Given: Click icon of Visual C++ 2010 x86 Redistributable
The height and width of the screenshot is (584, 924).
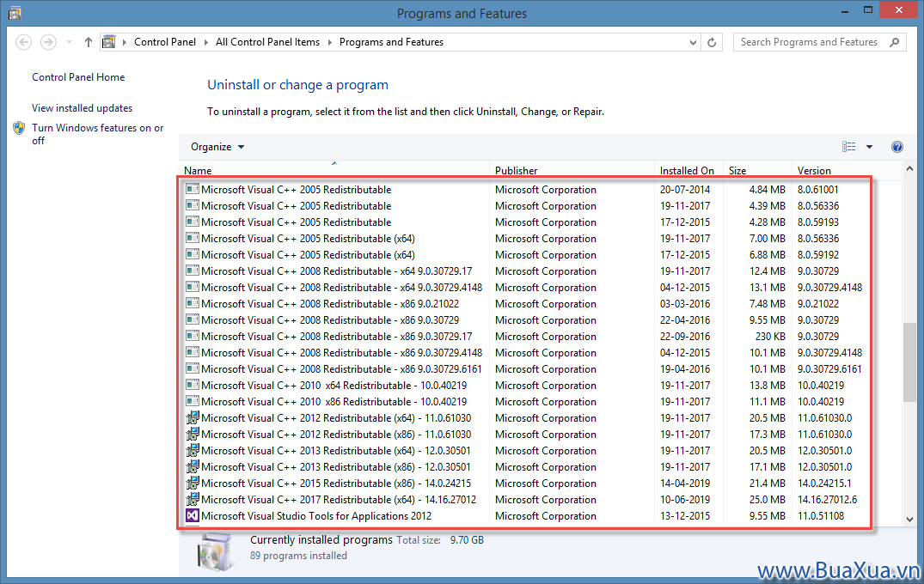Looking at the screenshot, I should click(x=193, y=401).
